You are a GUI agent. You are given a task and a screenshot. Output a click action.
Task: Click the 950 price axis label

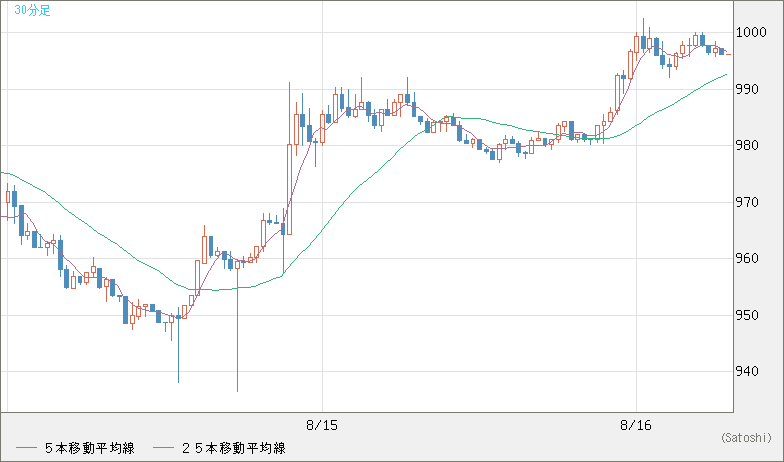point(748,316)
